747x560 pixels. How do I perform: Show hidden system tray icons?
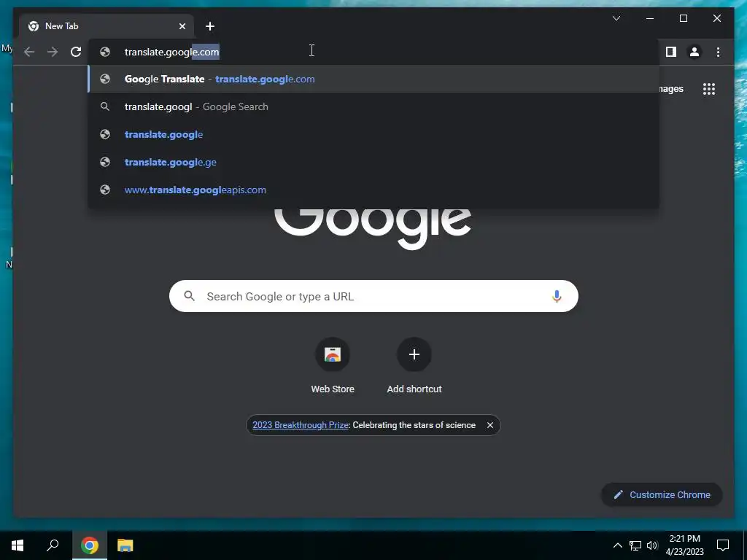(x=617, y=545)
